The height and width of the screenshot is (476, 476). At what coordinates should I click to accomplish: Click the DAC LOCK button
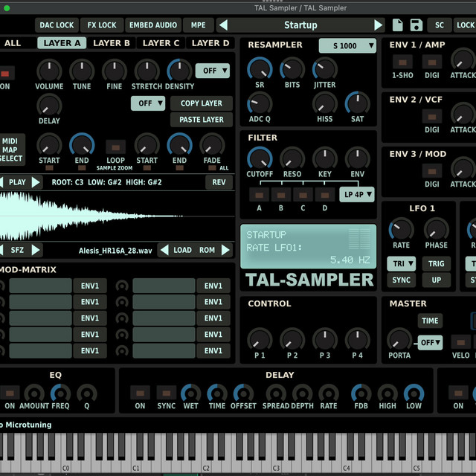(57, 25)
